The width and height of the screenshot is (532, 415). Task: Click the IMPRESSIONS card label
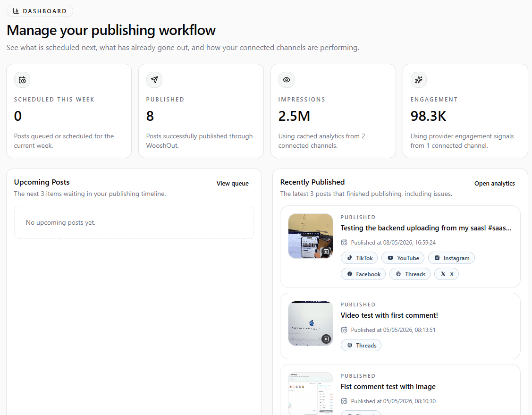tap(302, 100)
